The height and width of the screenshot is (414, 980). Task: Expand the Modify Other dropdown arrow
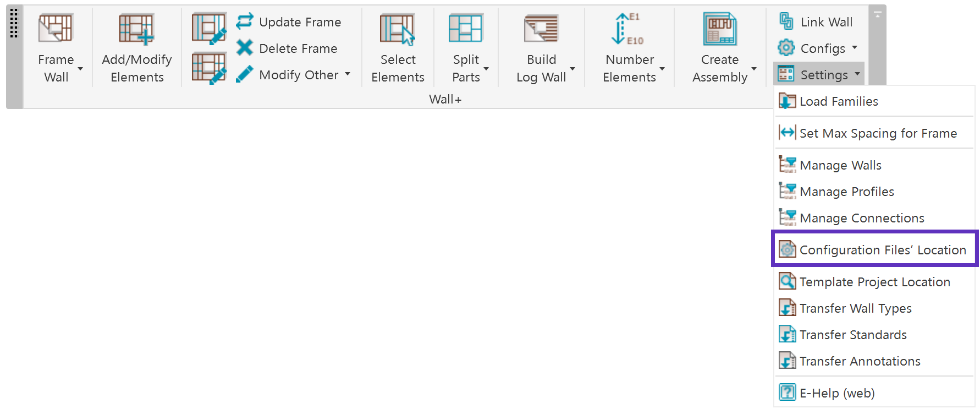coord(348,74)
